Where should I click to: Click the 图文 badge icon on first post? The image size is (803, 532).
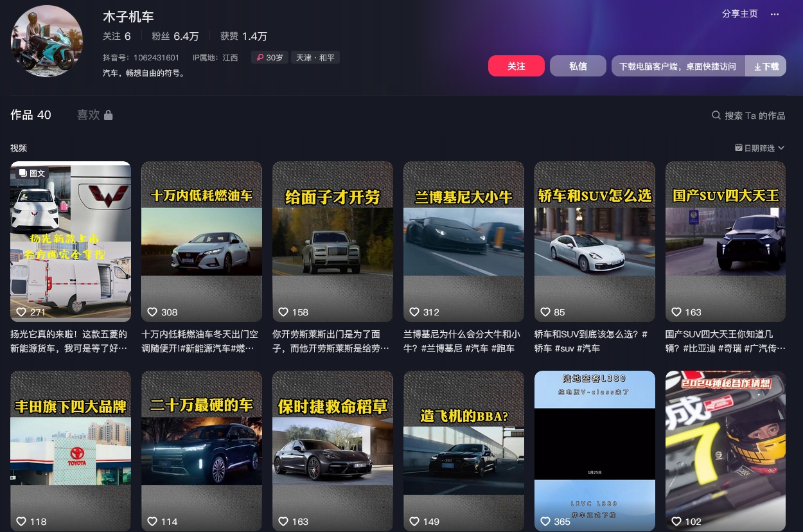(22, 173)
